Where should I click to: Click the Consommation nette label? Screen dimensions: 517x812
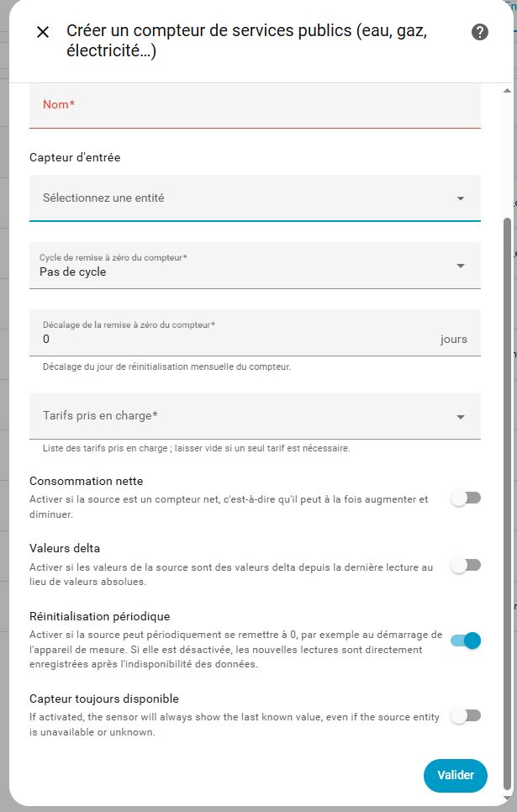click(86, 482)
